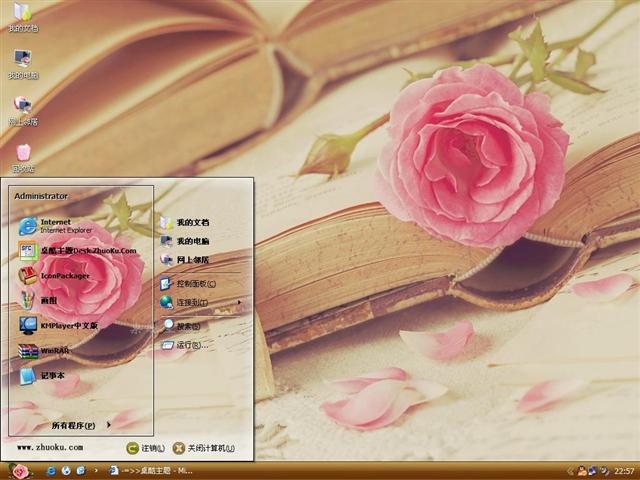Expand hidden system tray icons arrow
The height and width of the screenshot is (480, 640).
[x=570, y=471]
